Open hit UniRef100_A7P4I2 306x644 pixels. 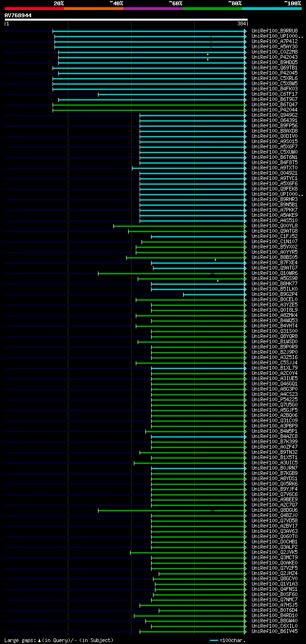(x=274, y=42)
